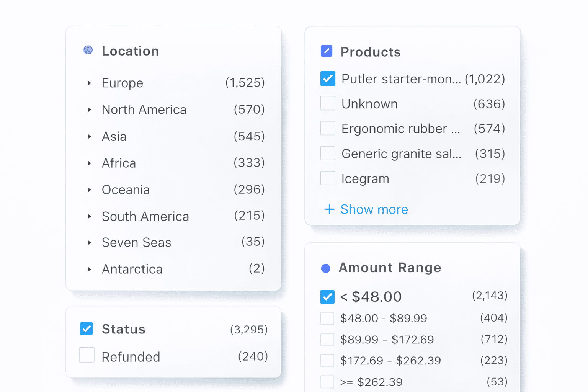Viewport: 588px width, 392px height.
Task: Click the Location panel indicator dot
Action: 88,50
